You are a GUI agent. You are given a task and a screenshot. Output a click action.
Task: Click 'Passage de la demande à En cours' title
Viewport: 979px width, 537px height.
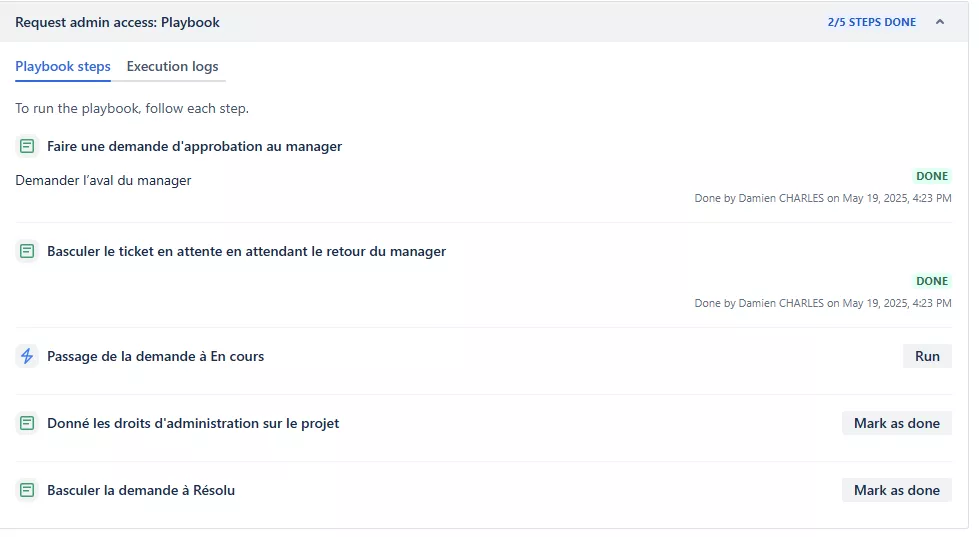point(155,356)
